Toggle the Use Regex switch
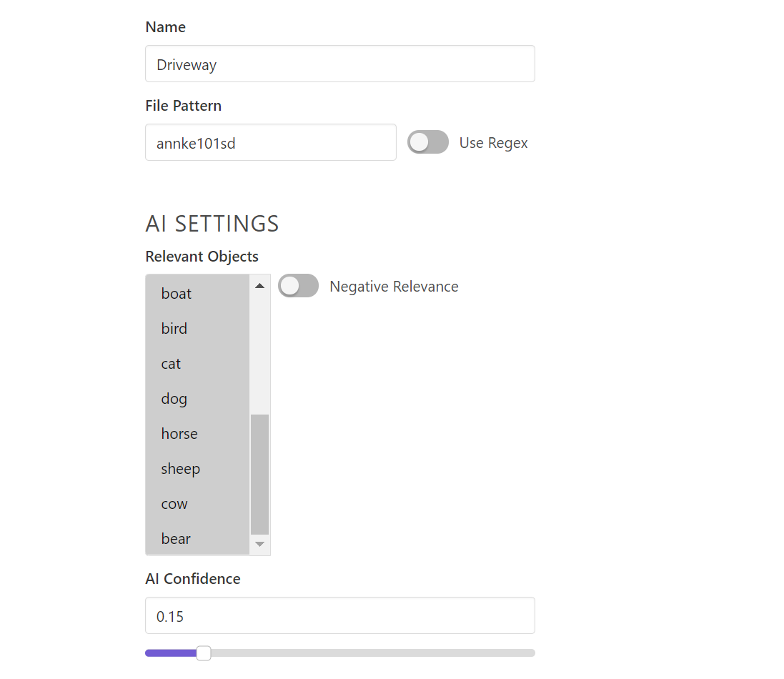 click(427, 142)
